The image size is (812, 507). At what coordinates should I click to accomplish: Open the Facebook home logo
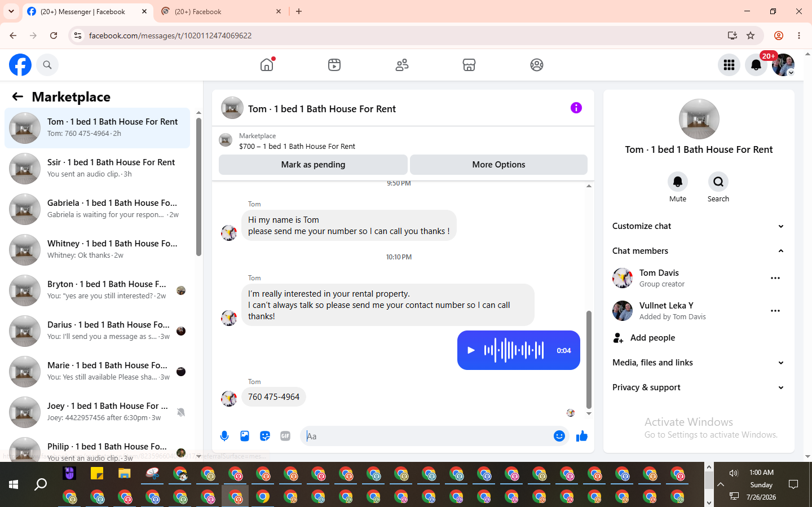pos(20,65)
